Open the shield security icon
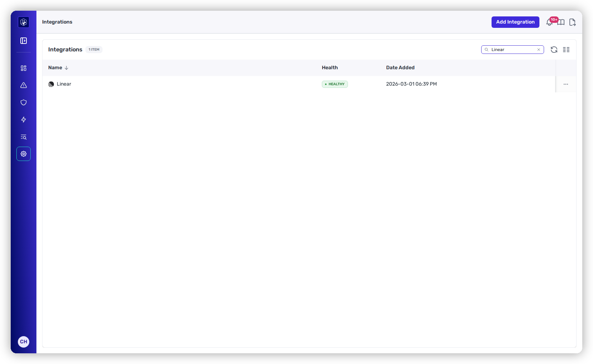Image resolution: width=593 pixels, height=364 pixels. pos(24,102)
